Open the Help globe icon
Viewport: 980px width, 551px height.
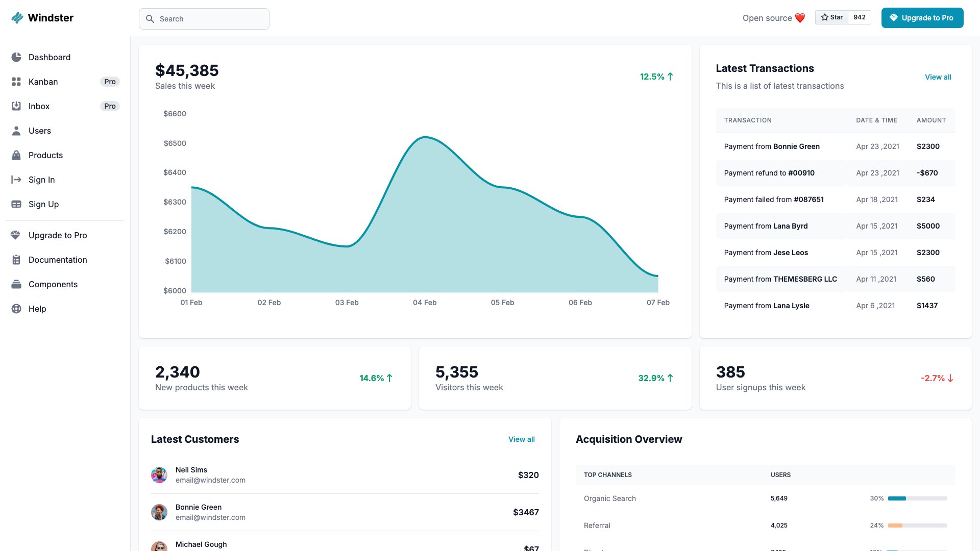point(16,309)
